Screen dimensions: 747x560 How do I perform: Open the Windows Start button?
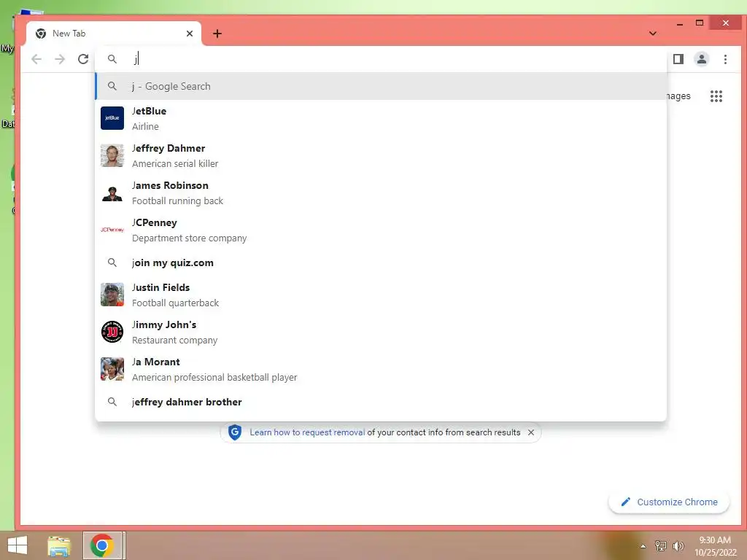(x=18, y=545)
